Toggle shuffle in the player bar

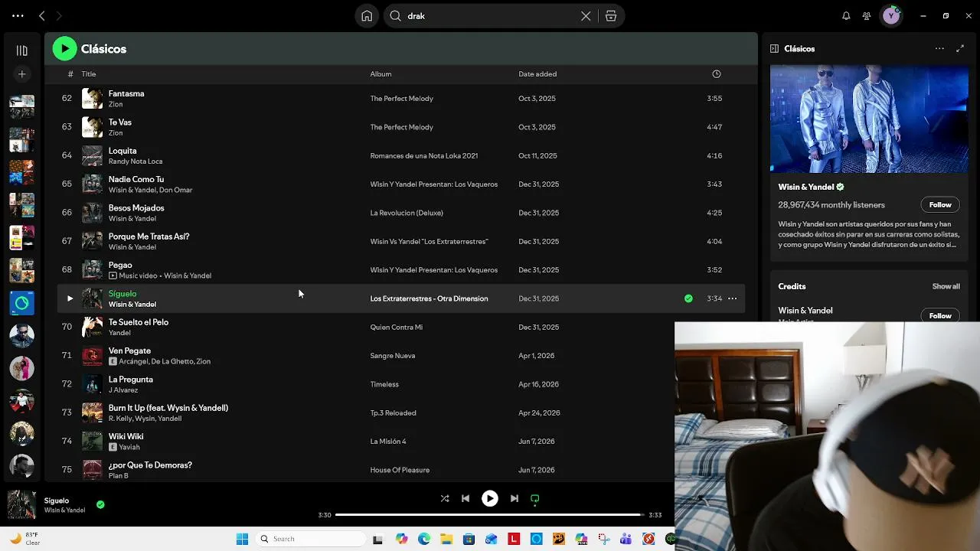point(445,498)
